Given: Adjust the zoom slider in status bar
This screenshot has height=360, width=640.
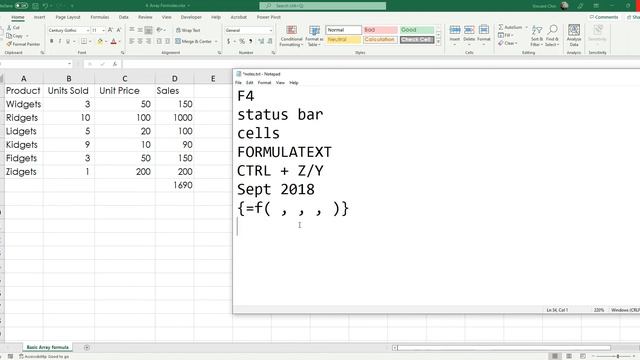Looking at the screenshot, I should [x=617, y=356].
